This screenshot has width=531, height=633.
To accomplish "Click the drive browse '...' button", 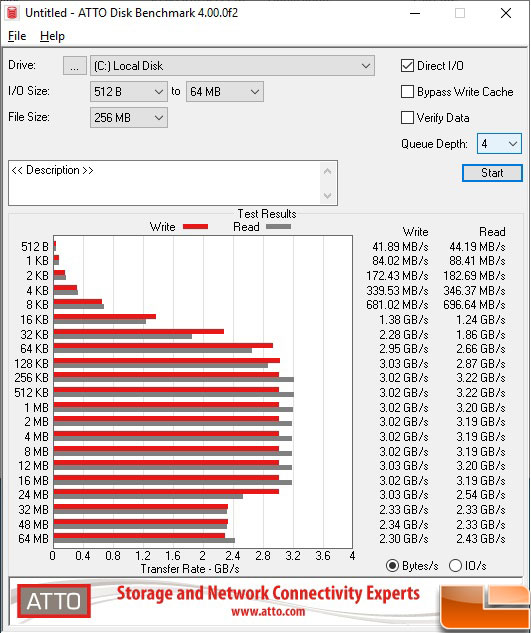I will tap(75, 66).
